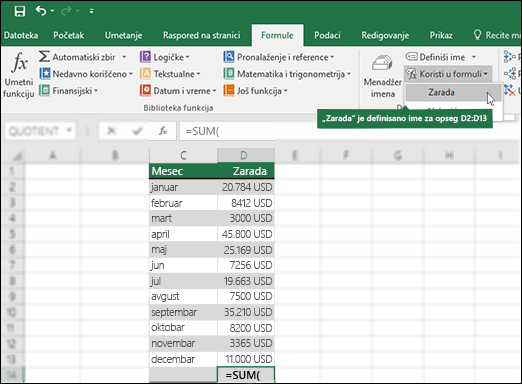The image size is (522, 384).
Task: Switch to the Umetanje tab
Action: (123, 35)
